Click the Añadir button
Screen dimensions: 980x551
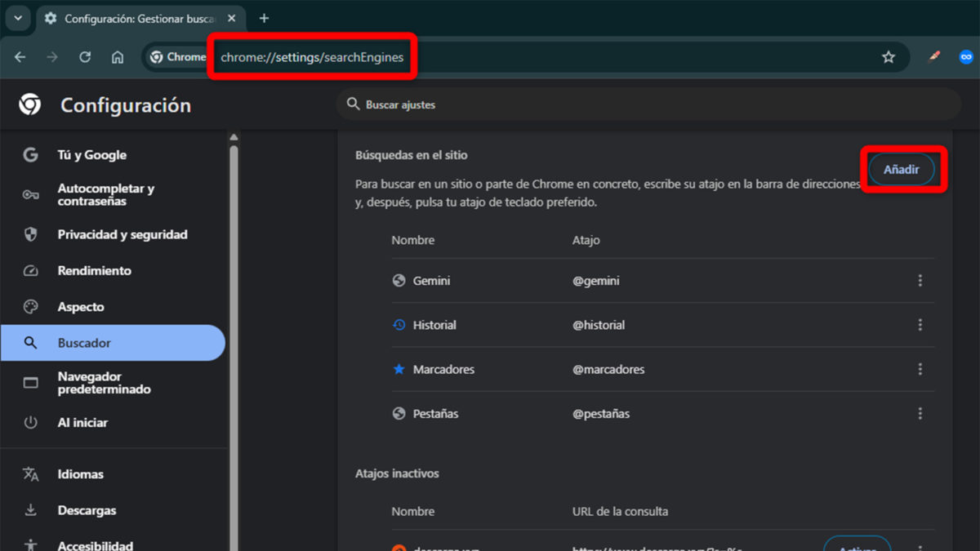902,170
